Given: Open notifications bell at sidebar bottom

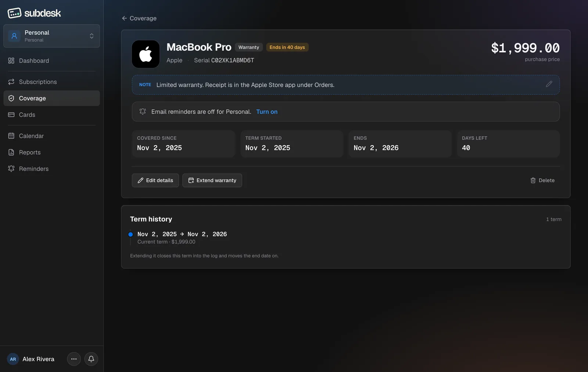Looking at the screenshot, I should [91, 359].
